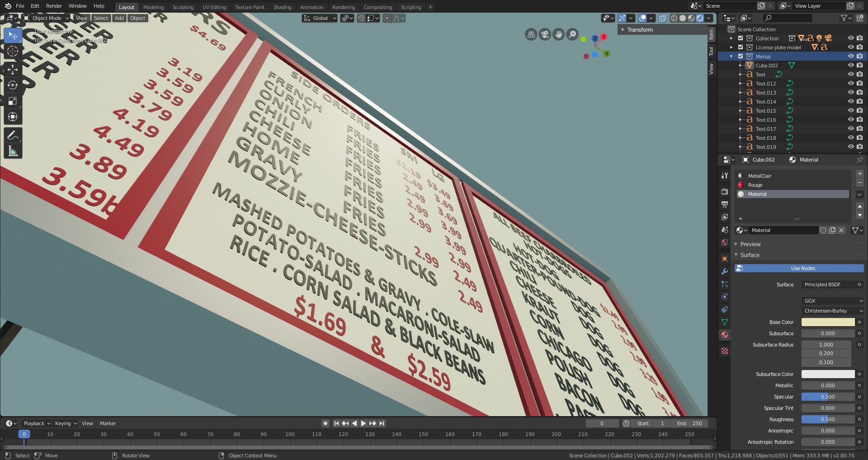Open the Tool properties tab icon
This screenshot has width=868, height=460.
(x=725, y=175)
